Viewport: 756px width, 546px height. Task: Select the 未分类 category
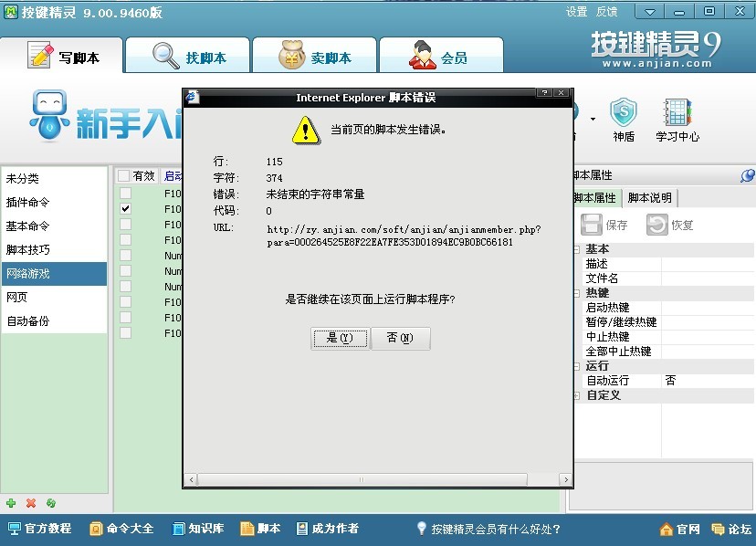54,178
